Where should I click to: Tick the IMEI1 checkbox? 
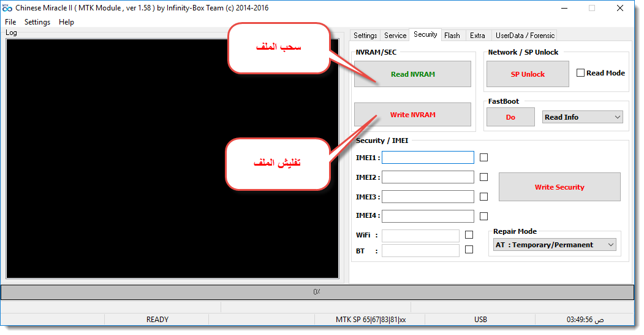[484, 158]
